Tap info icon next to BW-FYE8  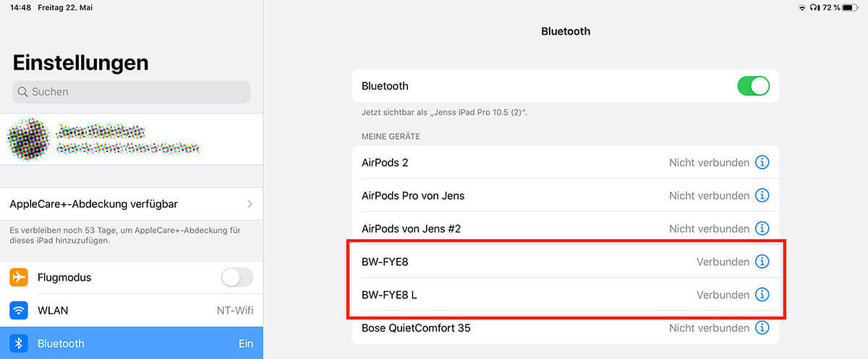(x=762, y=262)
